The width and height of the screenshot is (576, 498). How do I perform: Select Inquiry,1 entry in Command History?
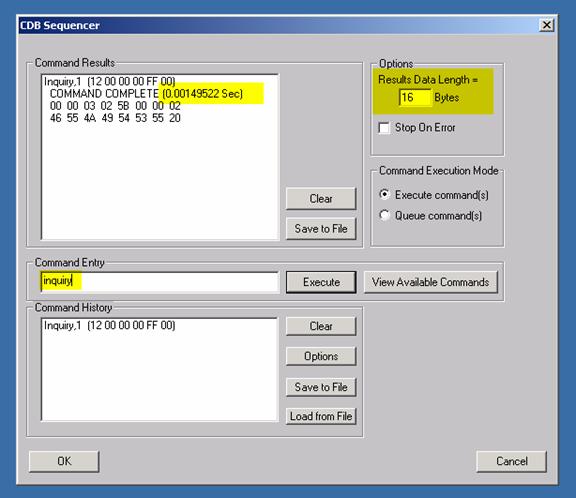[x=109, y=325]
